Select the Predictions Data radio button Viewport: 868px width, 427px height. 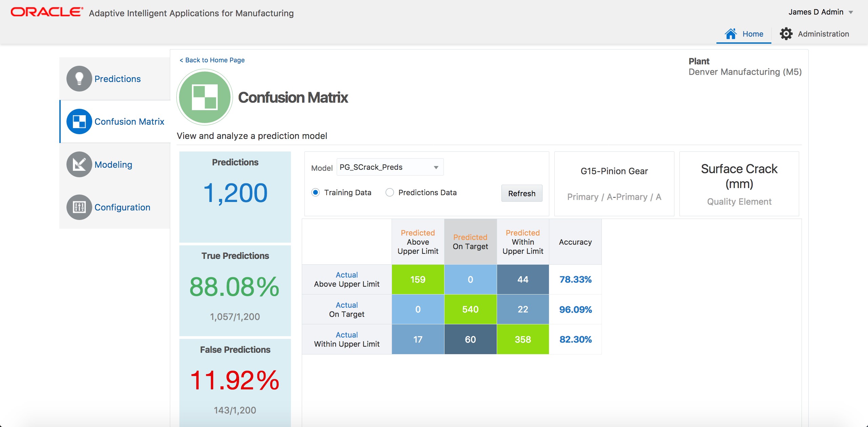(389, 192)
